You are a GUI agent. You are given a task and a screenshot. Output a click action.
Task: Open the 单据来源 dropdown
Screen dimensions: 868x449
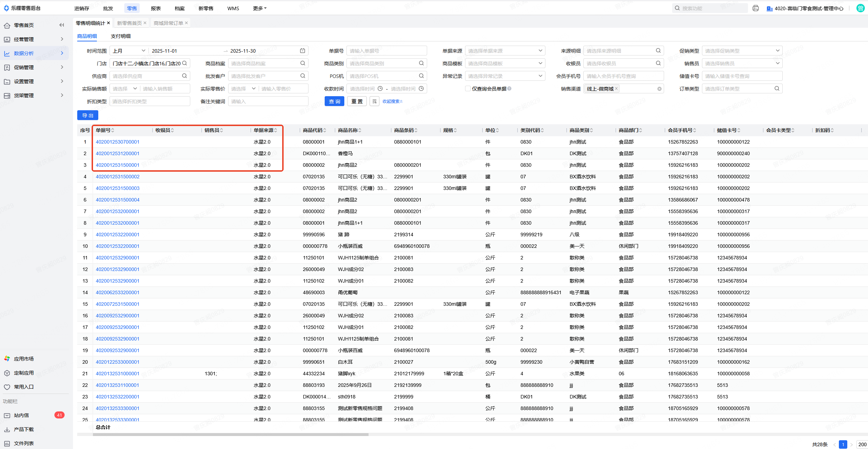click(505, 51)
